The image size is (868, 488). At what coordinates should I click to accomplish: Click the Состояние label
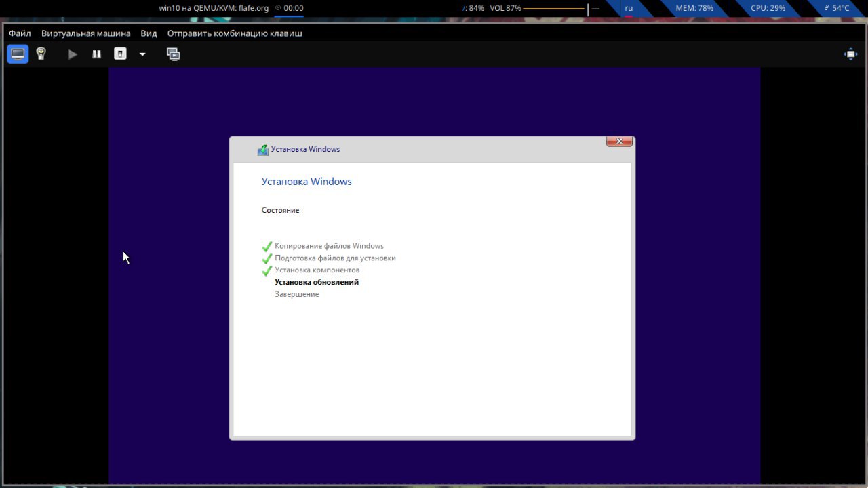[x=280, y=210]
